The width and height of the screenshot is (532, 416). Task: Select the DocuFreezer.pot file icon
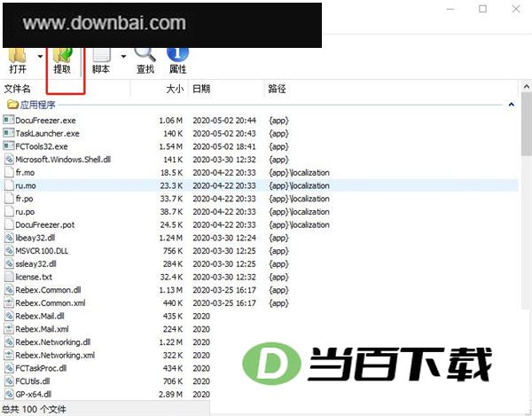9,224
